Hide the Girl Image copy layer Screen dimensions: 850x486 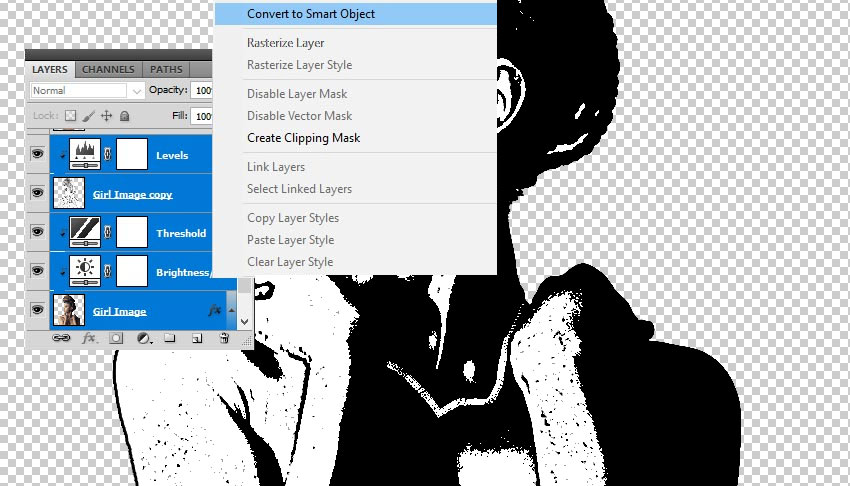pos(37,193)
